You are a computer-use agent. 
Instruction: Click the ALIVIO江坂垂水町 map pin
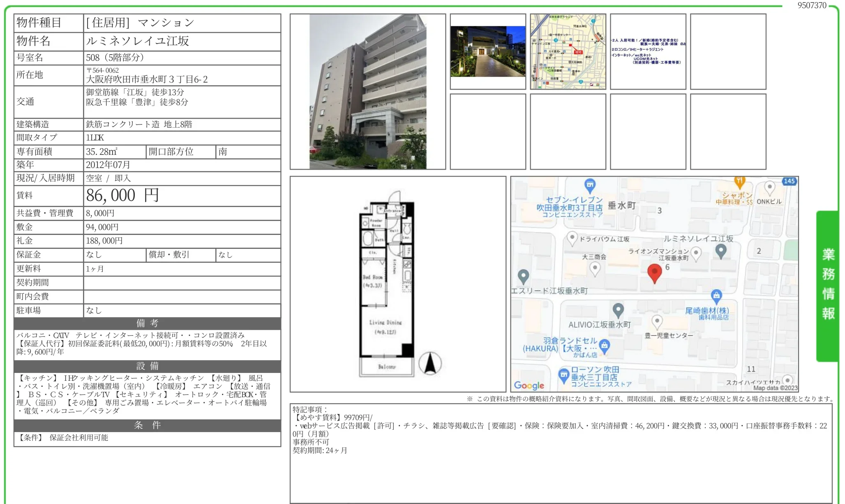(x=618, y=311)
